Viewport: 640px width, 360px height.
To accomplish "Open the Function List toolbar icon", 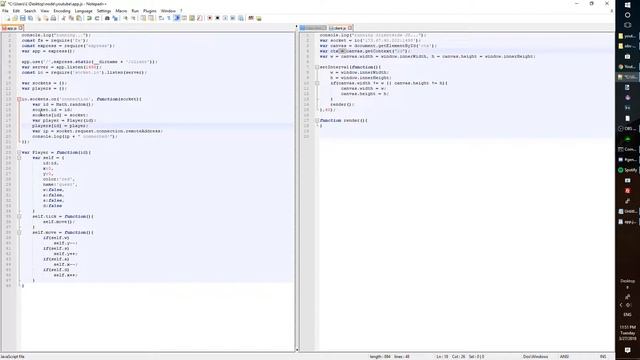I will click(x=199, y=18).
